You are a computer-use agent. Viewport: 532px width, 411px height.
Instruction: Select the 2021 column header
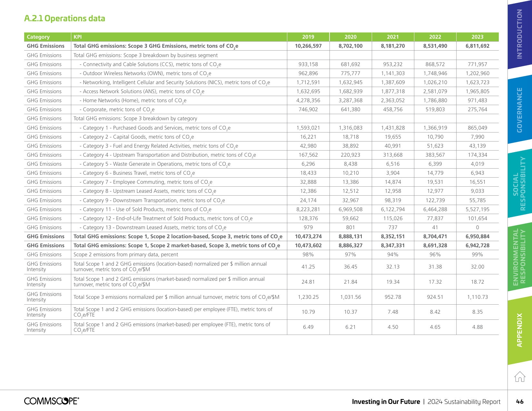coord(393,37)
